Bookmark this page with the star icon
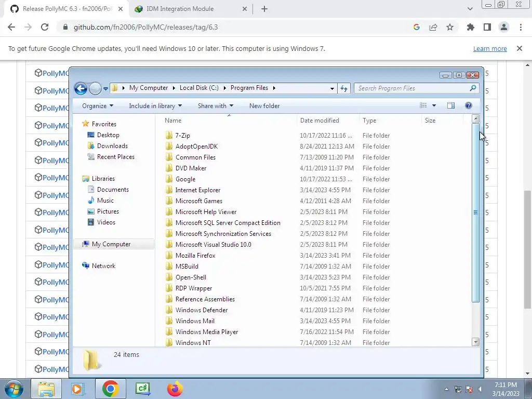The image size is (532, 399). 450,27
